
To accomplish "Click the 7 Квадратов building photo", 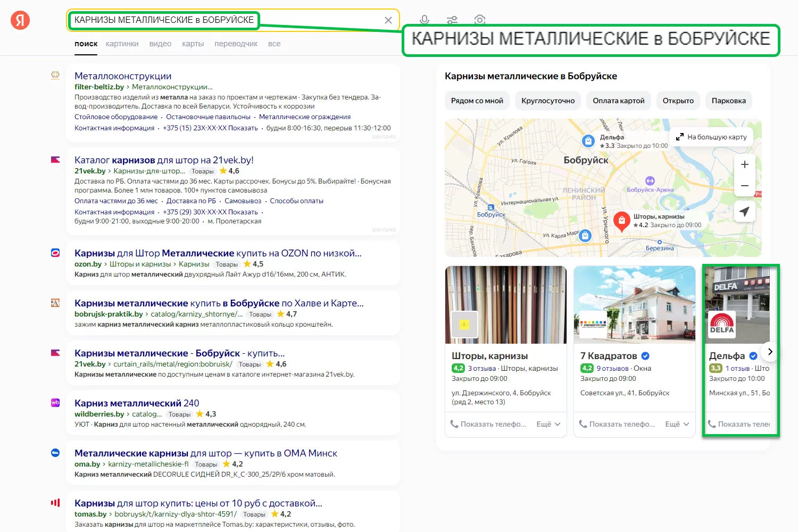I will (x=634, y=304).
